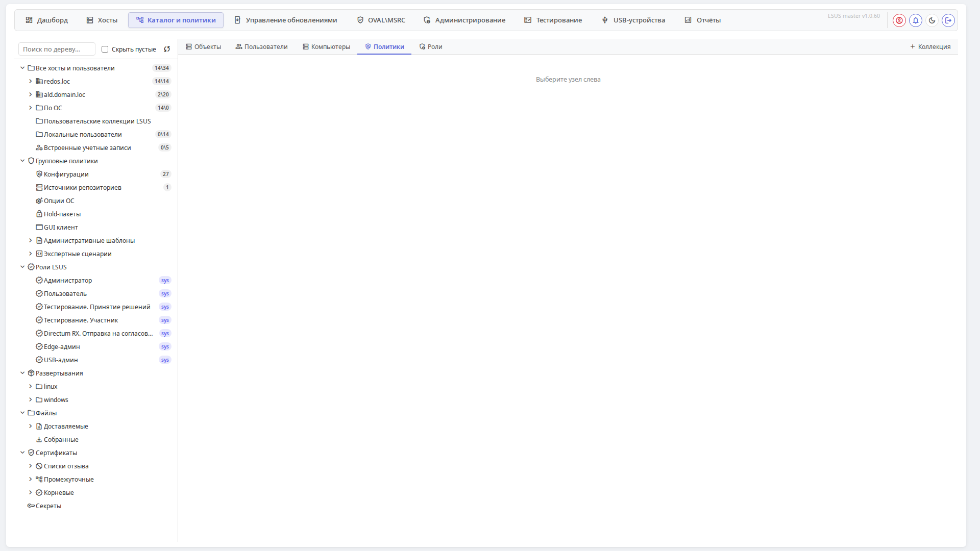Viewport: 980px width, 551px height.
Task: Click the 'Списки отзыва' ban icon
Action: click(39, 466)
